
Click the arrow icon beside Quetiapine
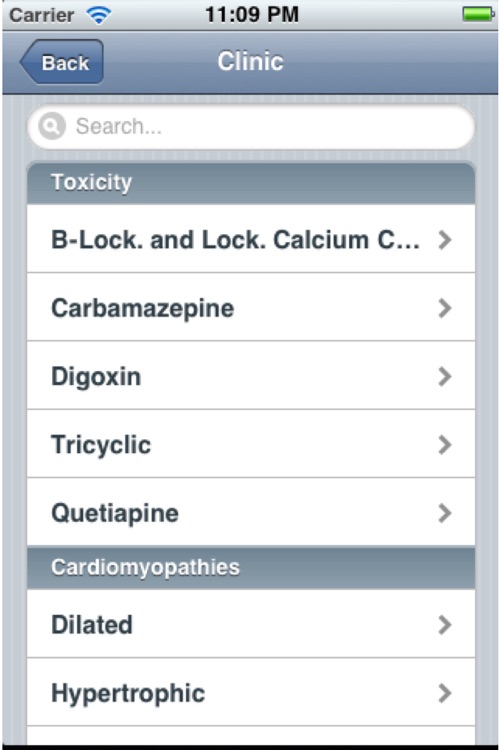coord(444,513)
